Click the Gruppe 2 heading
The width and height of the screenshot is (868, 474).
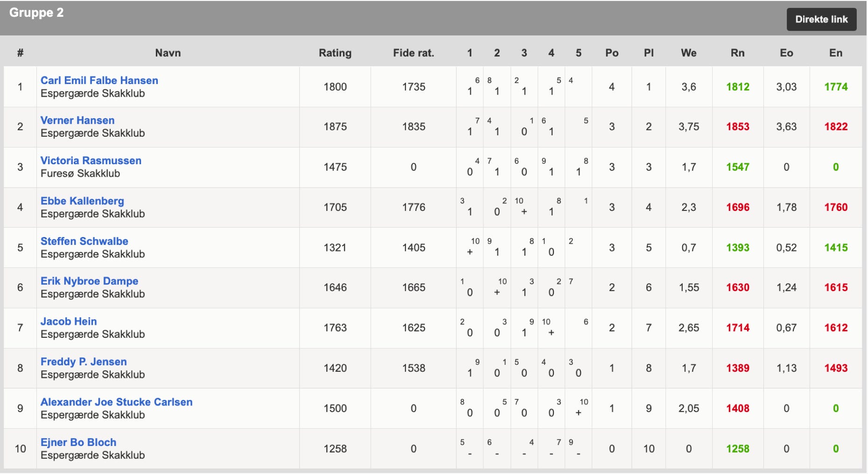point(36,13)
